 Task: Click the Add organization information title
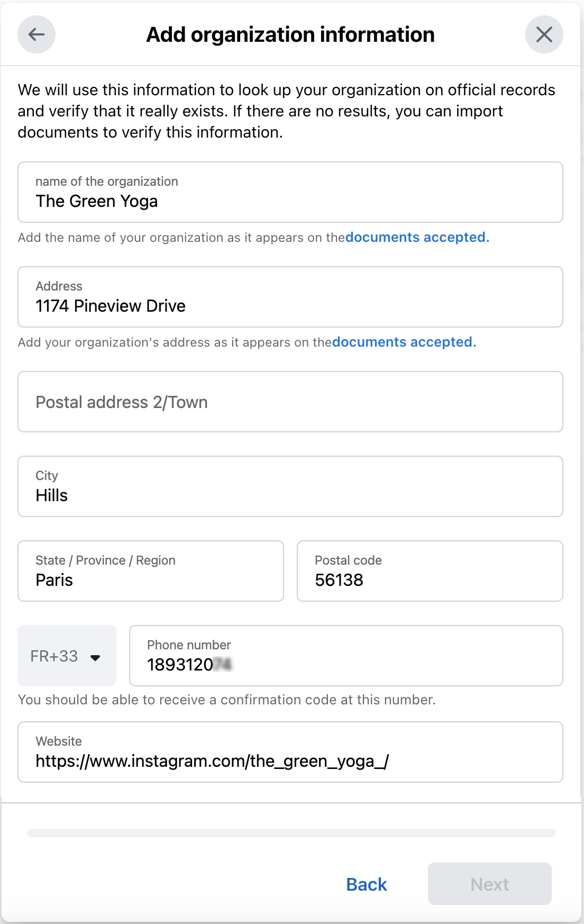tap(290, 35)
